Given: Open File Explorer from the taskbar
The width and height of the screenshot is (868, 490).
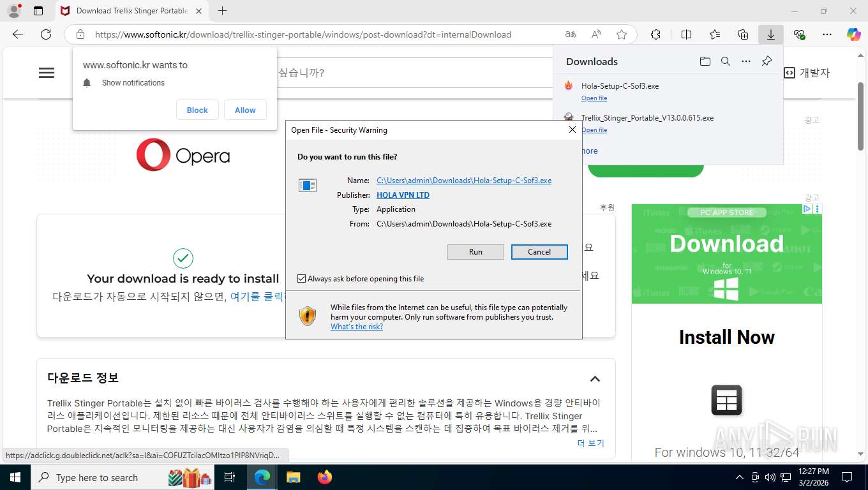Looking at the screenshot, I should [293, 477].
